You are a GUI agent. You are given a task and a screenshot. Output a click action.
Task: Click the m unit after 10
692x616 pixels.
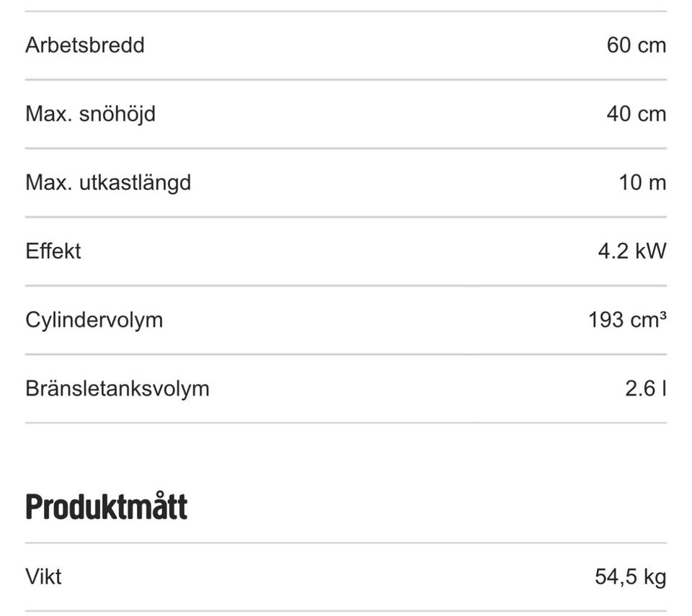tap(657, 182)
